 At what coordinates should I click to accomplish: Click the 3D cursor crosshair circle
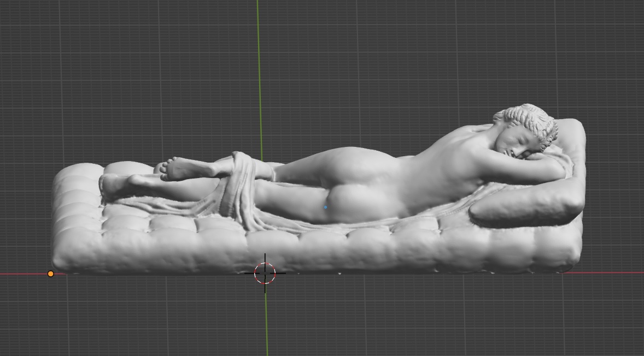tap(265, 273)
